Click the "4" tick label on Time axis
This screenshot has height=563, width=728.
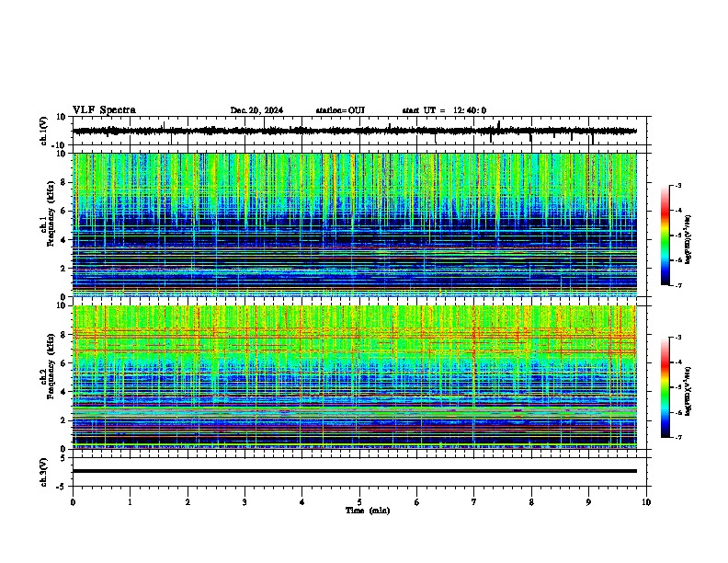click(x=302, y=502)
